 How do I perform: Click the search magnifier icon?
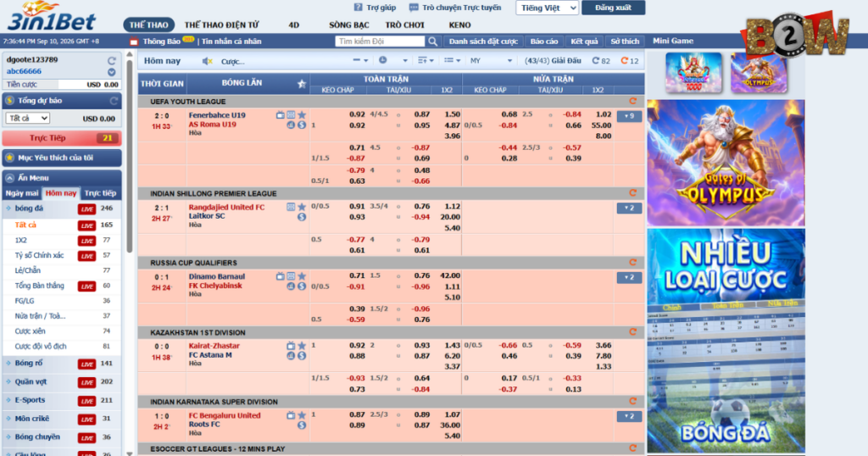(x=432, y=42)
